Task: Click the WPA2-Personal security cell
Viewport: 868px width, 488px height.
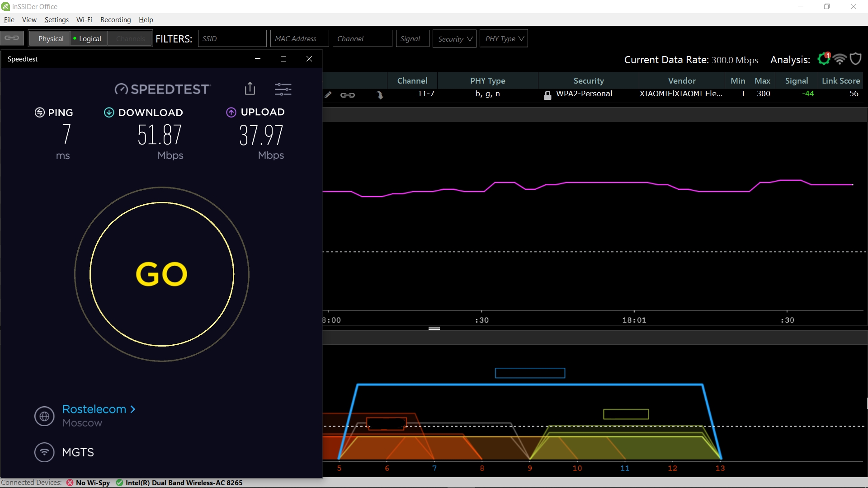Action: tap(584, 94)
